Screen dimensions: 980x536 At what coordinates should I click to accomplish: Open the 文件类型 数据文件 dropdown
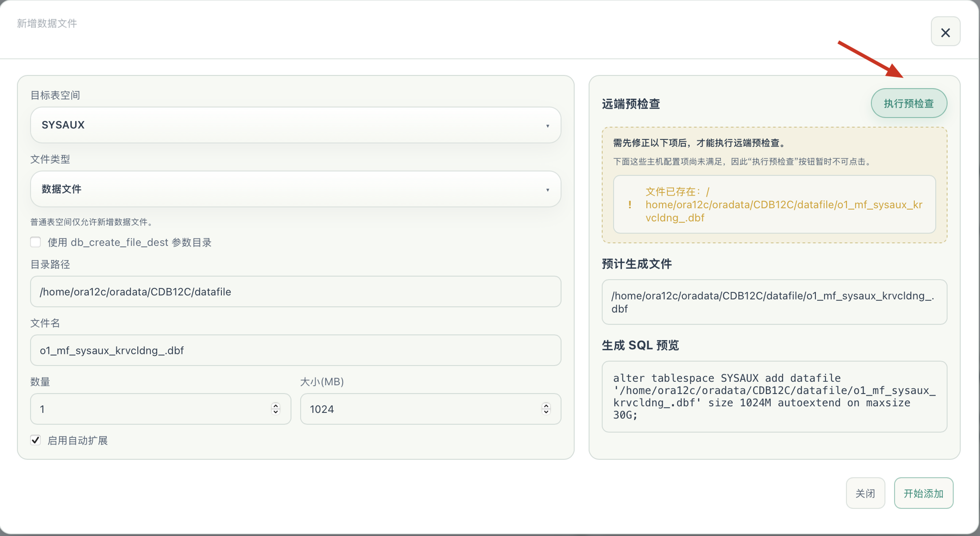pos(296,189)
